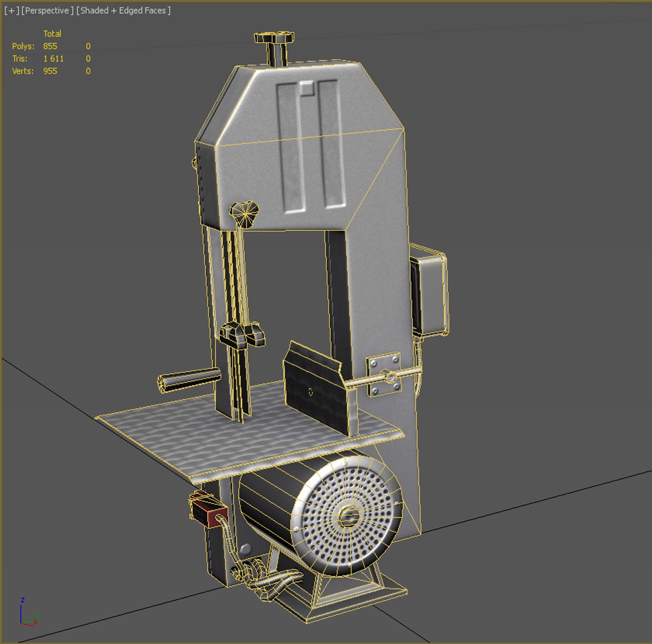Click the 'Total' statistics column header
Image resolution: width=652 pixels, height=644 pixels.
pyautogui.click(x=52, y=34)
